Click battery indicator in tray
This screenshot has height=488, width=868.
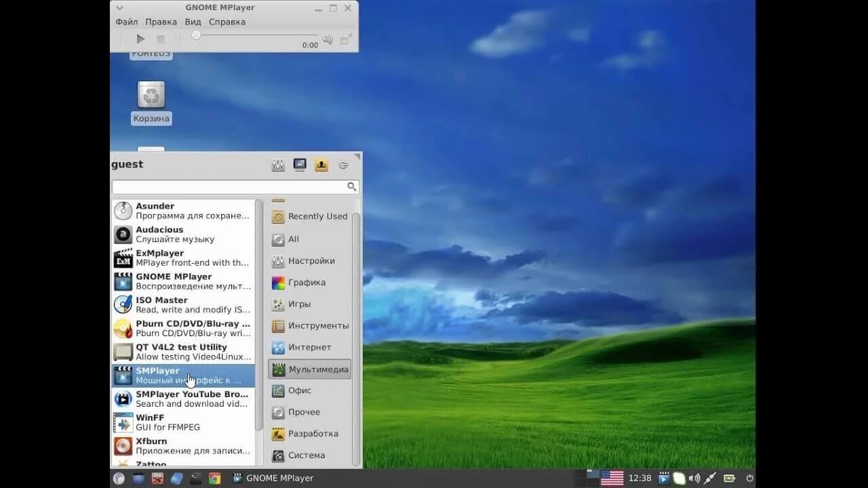730,479
